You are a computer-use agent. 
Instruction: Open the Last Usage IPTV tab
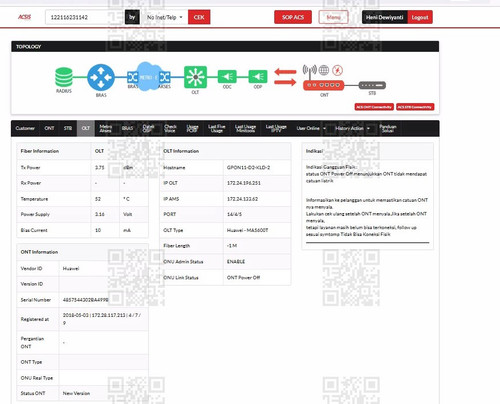[x=276, y=128]
